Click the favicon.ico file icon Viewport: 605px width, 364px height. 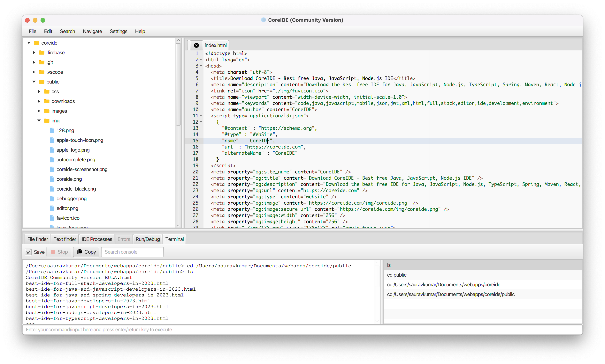click(x=52, y=218)
